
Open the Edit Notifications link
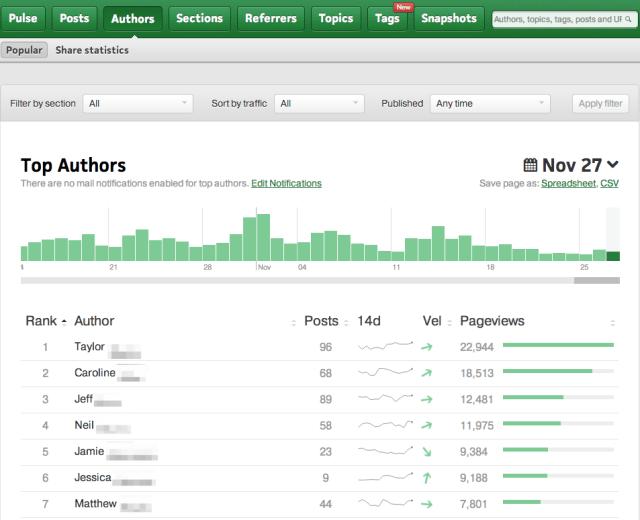point(286,184)
